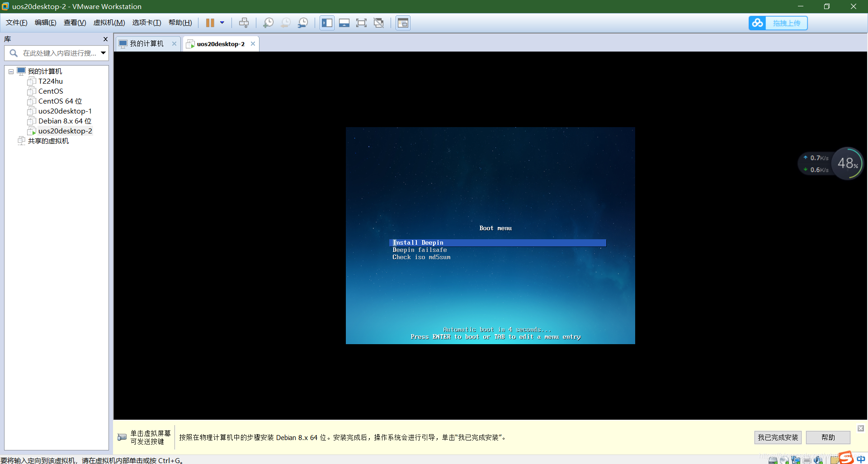Open the 选项卡(T) menu
Screen dimensions: 868x464
coord(146,23)
